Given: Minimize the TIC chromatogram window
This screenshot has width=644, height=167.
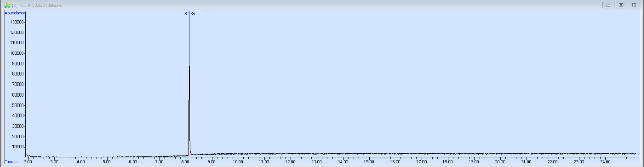Looking at the screenshot, I should [x=607, y=5].
